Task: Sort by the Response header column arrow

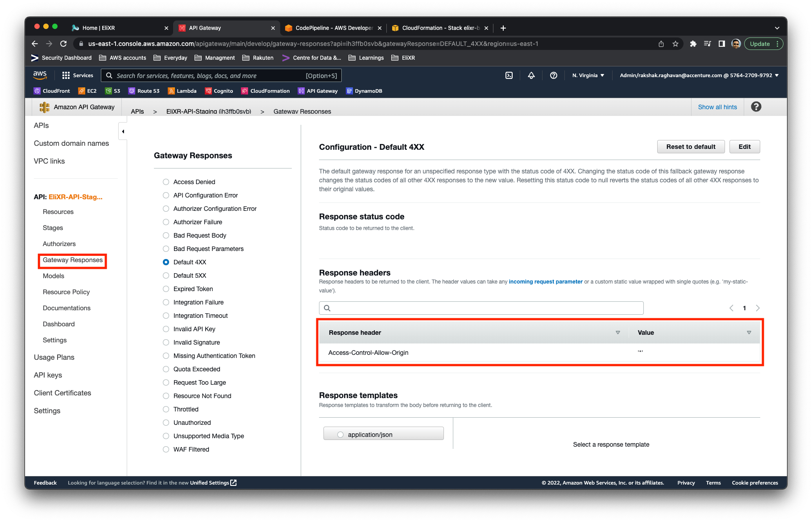Action: pyautogui.click(x=618, y=333)
